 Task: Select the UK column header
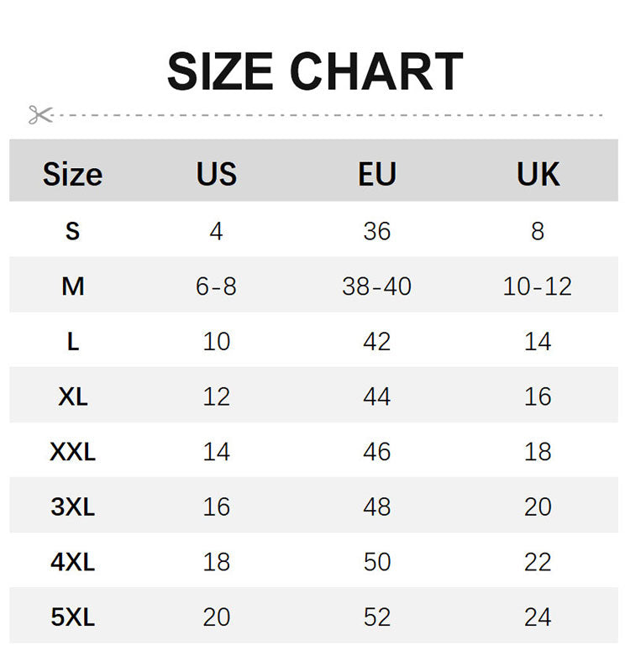click(x=538, y=174)
